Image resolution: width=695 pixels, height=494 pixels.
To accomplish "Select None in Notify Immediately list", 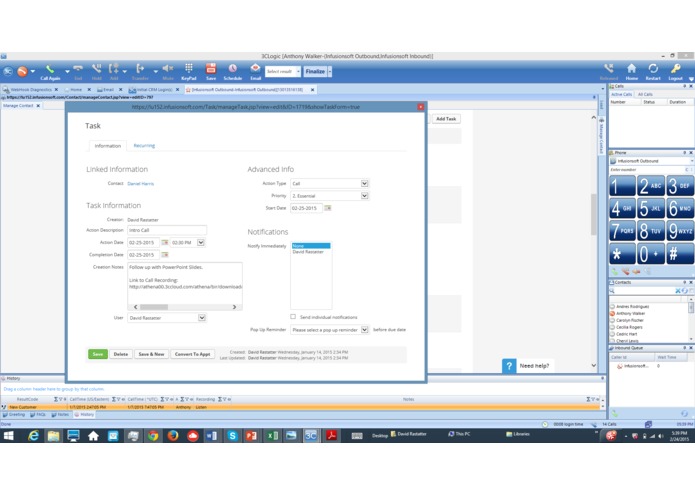I will [311, 246].
